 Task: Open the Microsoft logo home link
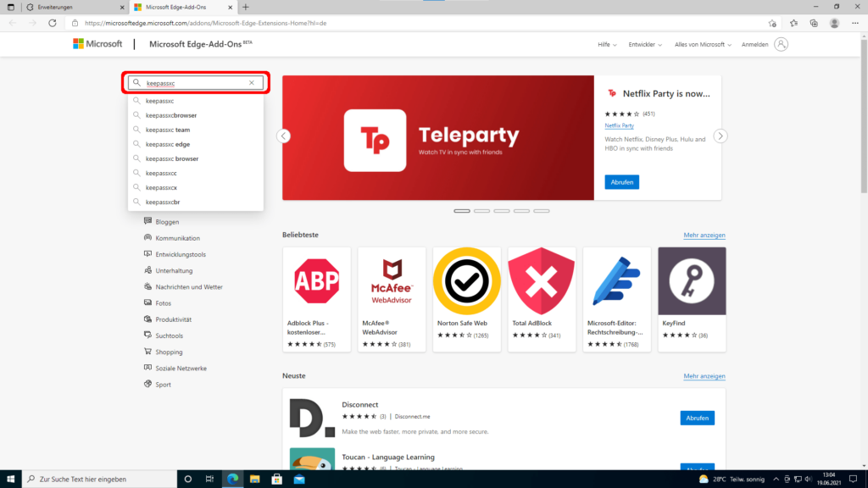[97, 44]
